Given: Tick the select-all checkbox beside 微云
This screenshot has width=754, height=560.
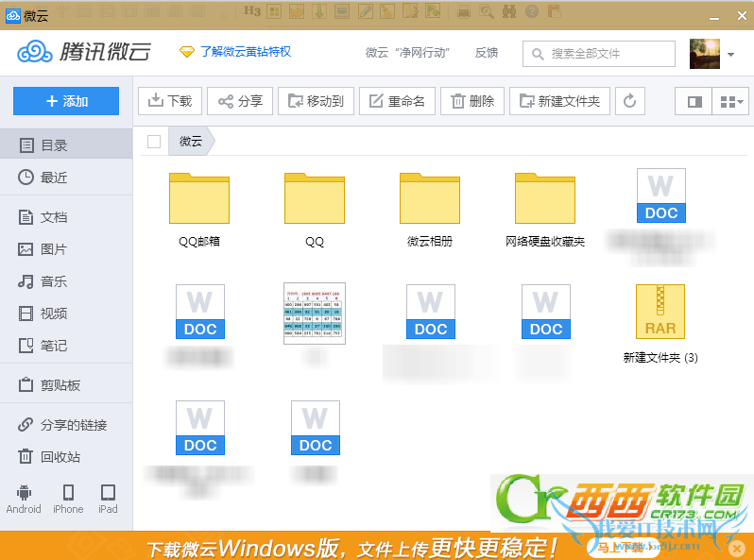Looking at the screenshot, I should (x=154, y=142).
